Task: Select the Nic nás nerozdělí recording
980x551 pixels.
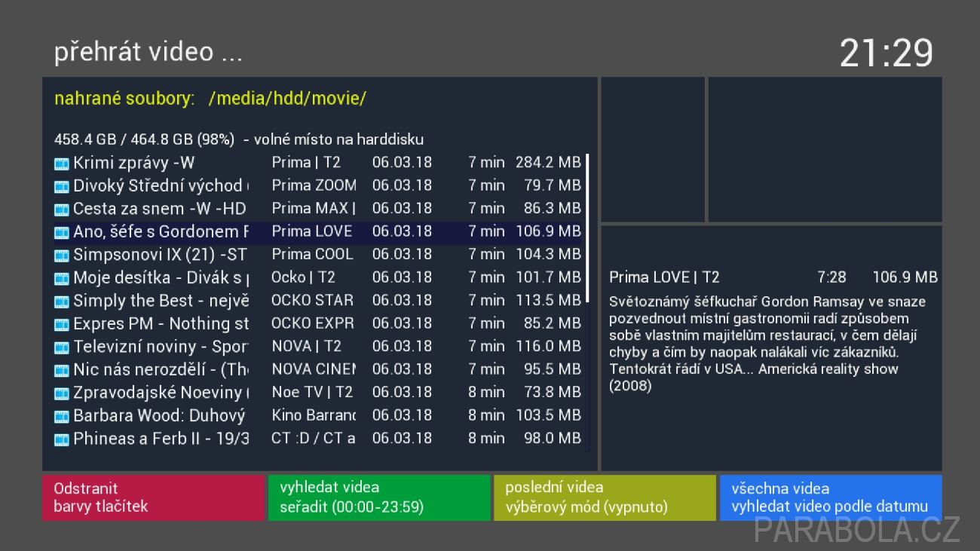Action: point(318,369)
